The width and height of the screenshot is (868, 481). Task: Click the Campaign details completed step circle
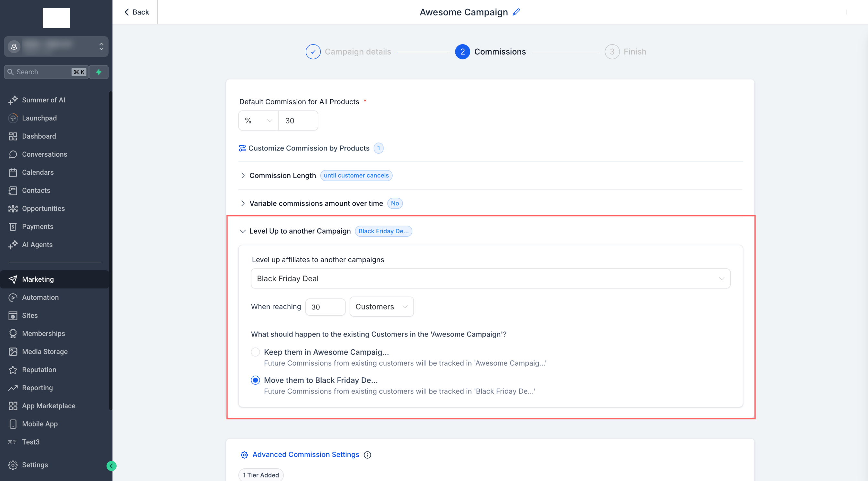pos(313,52)
